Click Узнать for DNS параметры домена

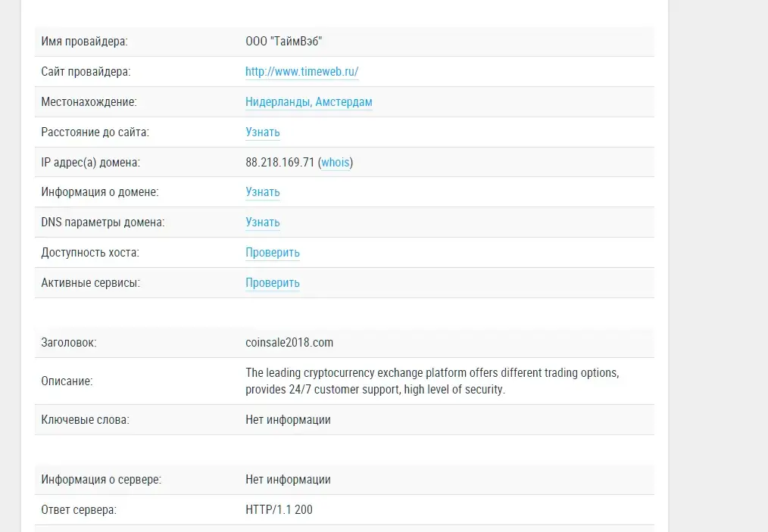[x=263, y=222]
